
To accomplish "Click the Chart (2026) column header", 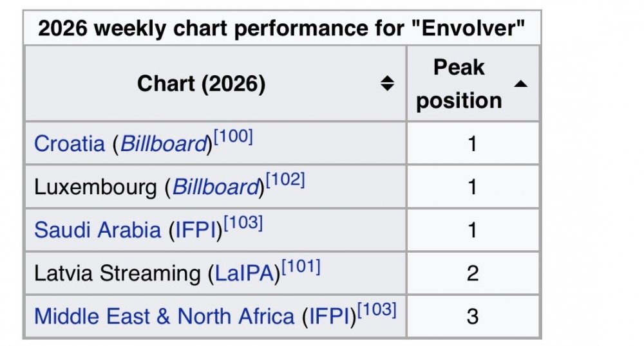I will point(201,84).
